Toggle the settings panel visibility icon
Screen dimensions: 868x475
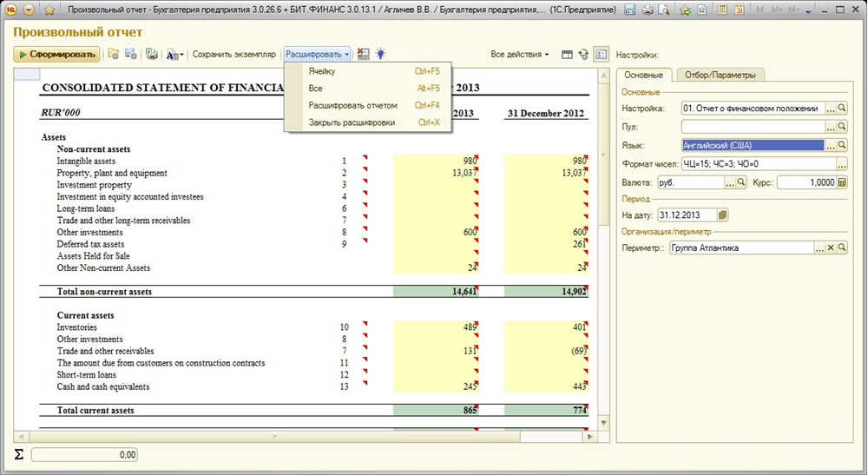[x=602, y=54]
